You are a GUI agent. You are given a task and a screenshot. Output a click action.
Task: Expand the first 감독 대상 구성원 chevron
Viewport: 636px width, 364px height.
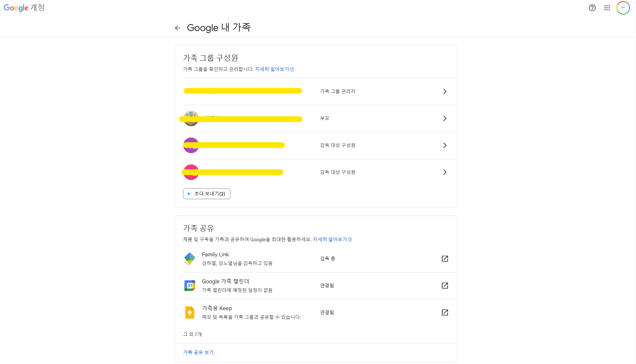[445, 145]
